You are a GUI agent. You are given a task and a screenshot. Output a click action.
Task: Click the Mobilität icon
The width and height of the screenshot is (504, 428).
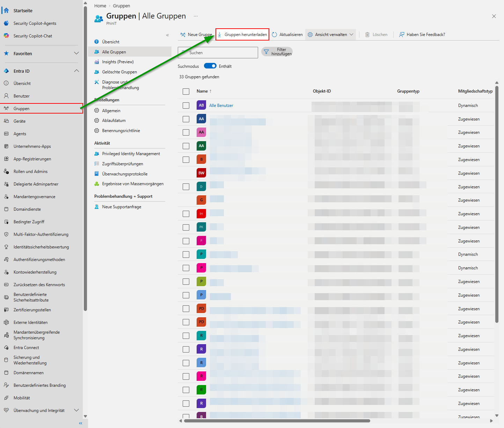[x=6, y=398]
